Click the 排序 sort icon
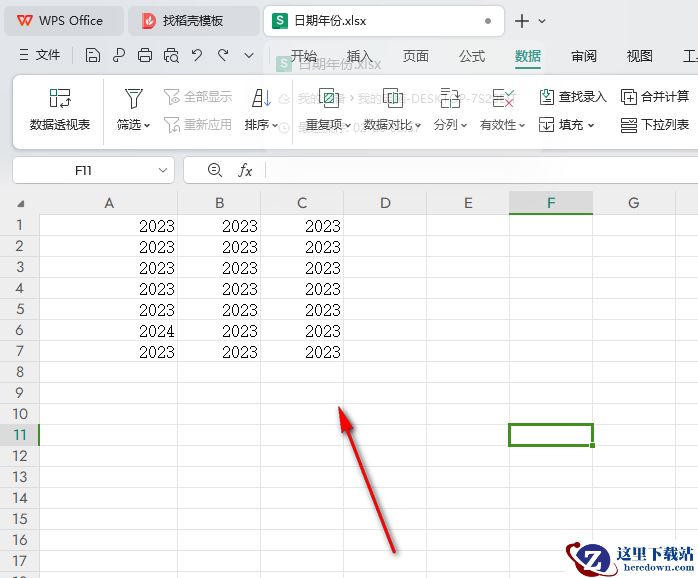The width and height of the screenshot is (698, 578). pos(261,98)
